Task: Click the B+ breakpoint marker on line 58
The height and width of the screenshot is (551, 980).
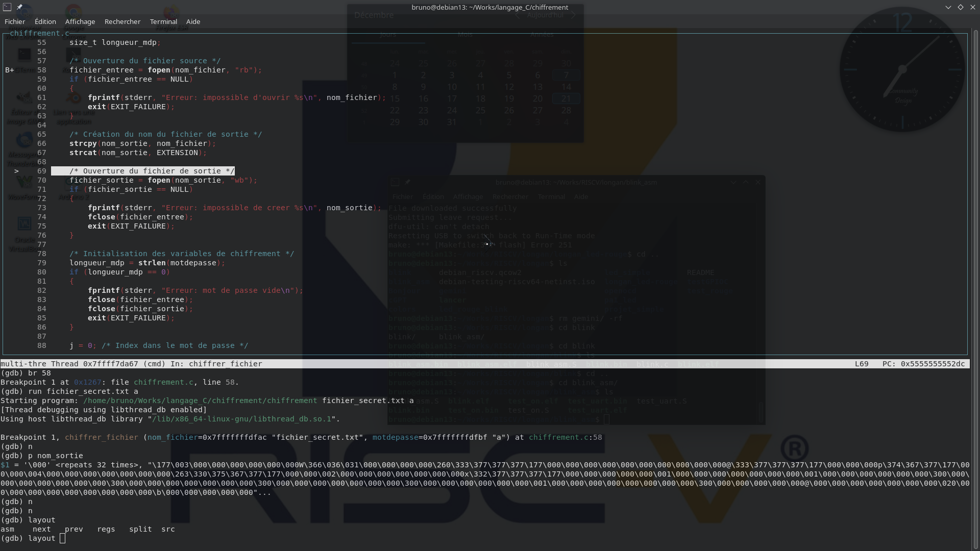Action: click(10, 70)
